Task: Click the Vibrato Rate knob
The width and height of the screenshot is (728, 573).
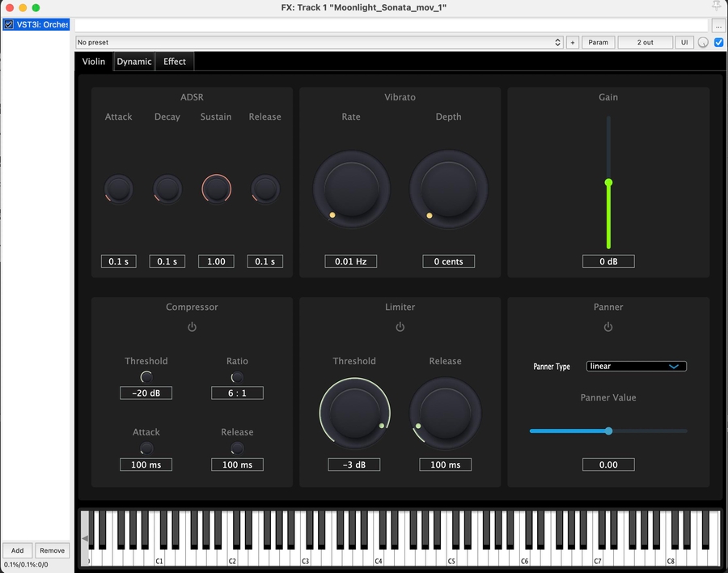Action: tap(351, 189)
